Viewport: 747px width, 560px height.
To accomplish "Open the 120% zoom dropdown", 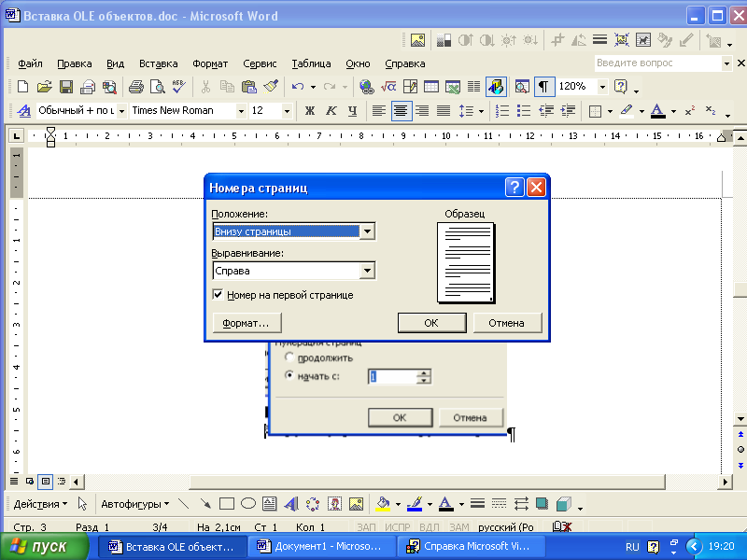I will point(602,87).
